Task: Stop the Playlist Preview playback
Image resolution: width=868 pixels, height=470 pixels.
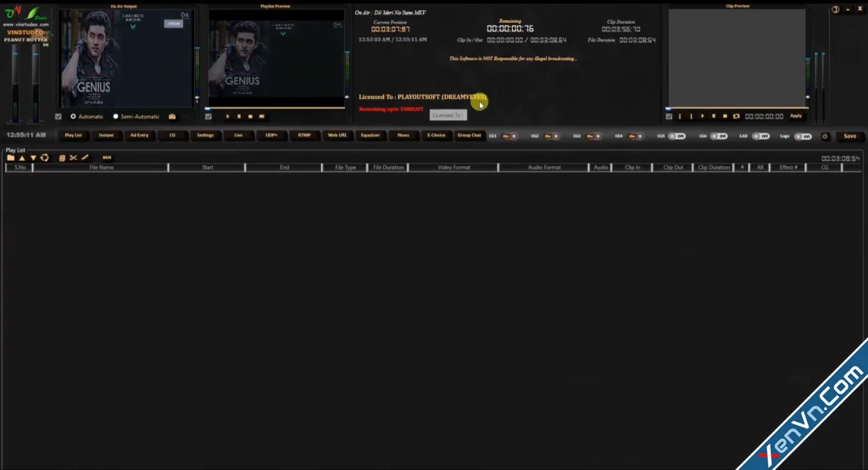Action: [x=250, y=117]
